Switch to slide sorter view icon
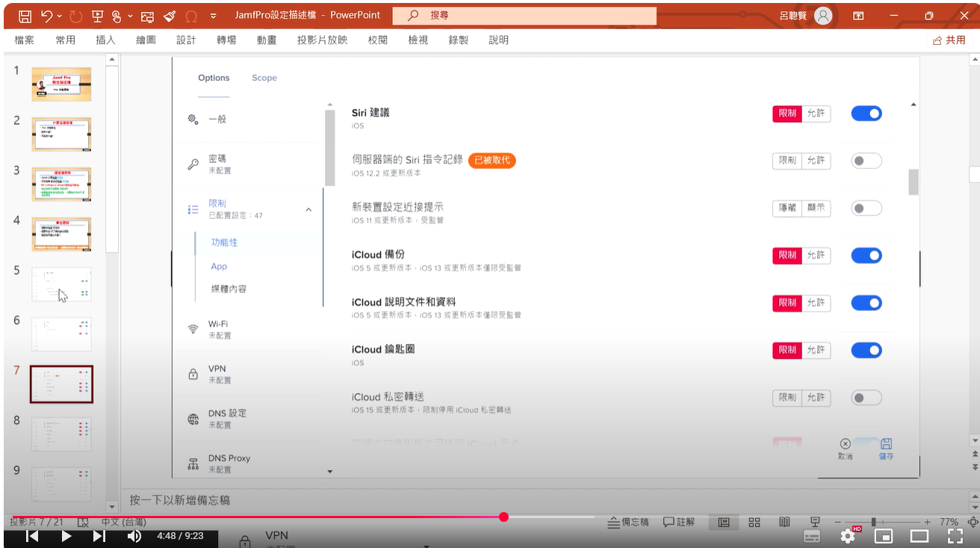Screen dimensions: 980x548 [x=754, y=522]
